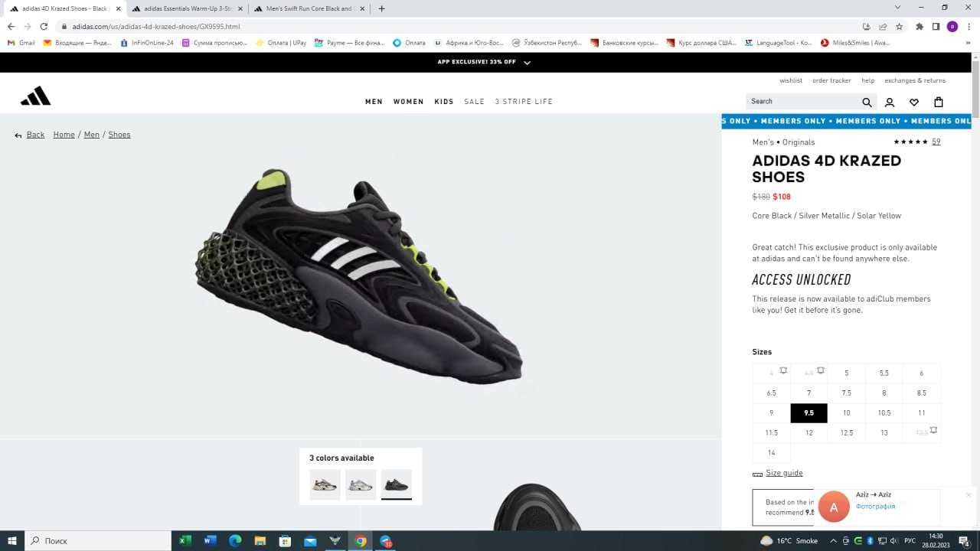Go to Shoes breadcrumb

point(119,135)
